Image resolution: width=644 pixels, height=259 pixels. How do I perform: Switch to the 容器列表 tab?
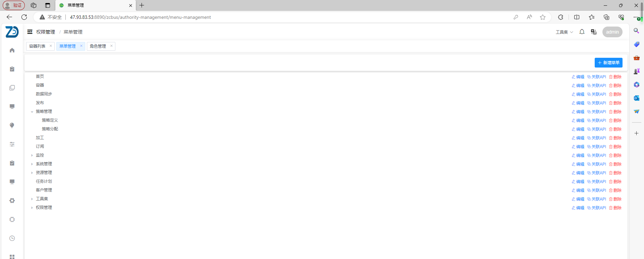pyautogui.click(x=37, y=46)
